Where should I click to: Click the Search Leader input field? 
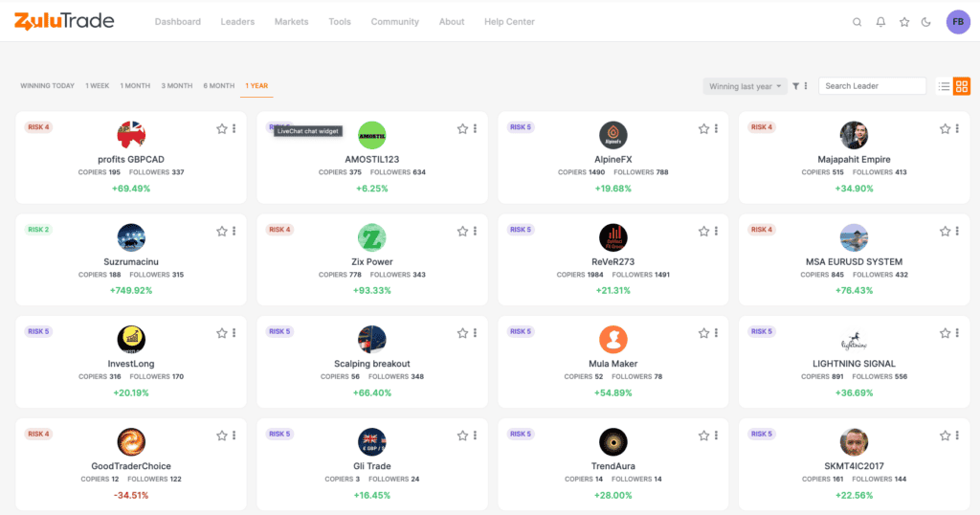873,86
